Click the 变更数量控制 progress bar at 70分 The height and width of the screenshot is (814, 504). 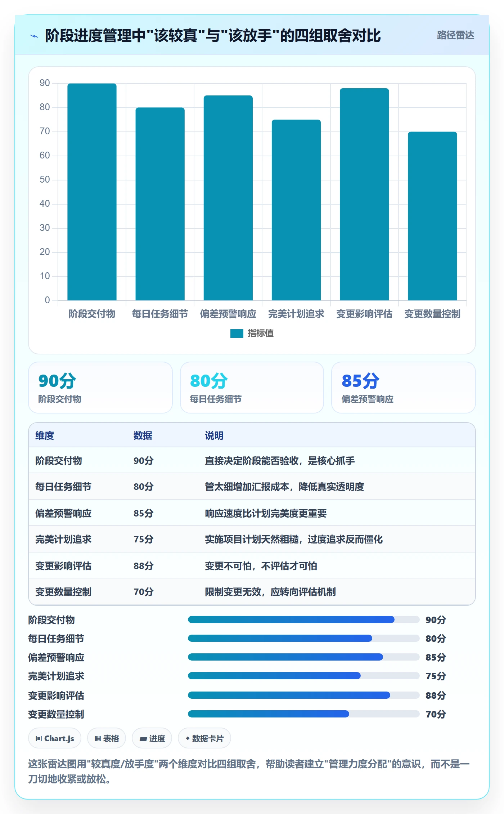pos(304,714)
